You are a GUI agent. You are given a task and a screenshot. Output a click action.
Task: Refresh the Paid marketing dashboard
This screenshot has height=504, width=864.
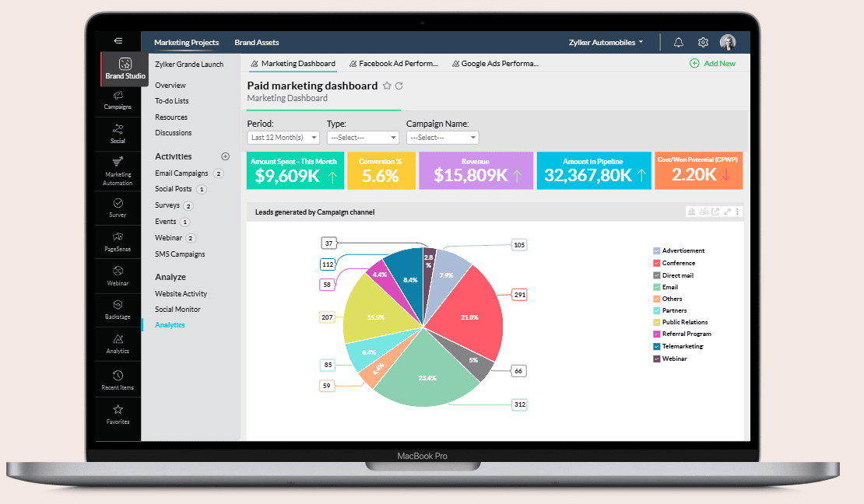coord(399,86)
